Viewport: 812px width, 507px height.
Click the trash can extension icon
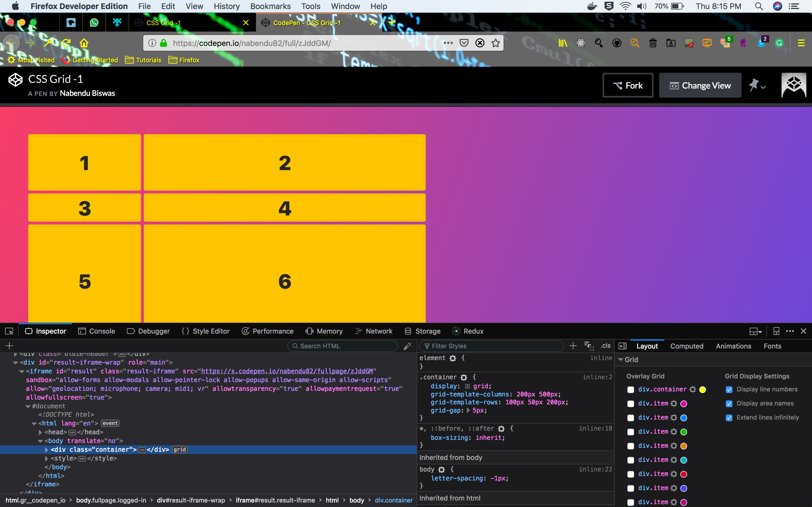point(653,43)
